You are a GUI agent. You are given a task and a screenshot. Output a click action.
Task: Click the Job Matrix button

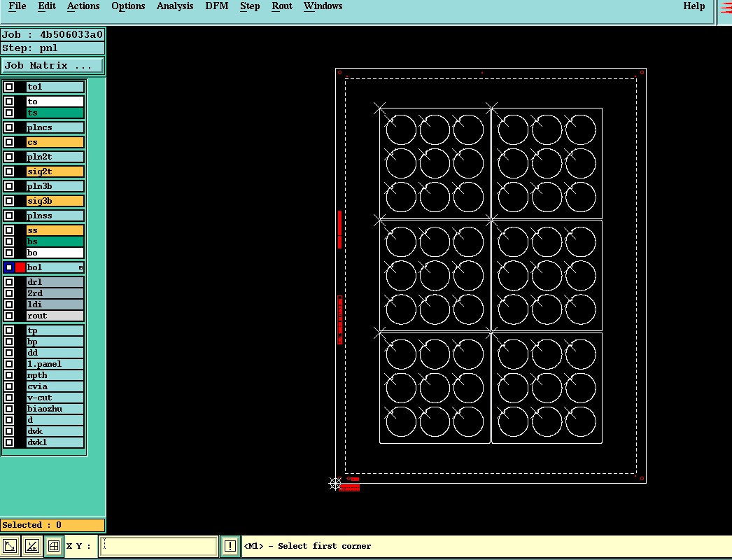52,65
